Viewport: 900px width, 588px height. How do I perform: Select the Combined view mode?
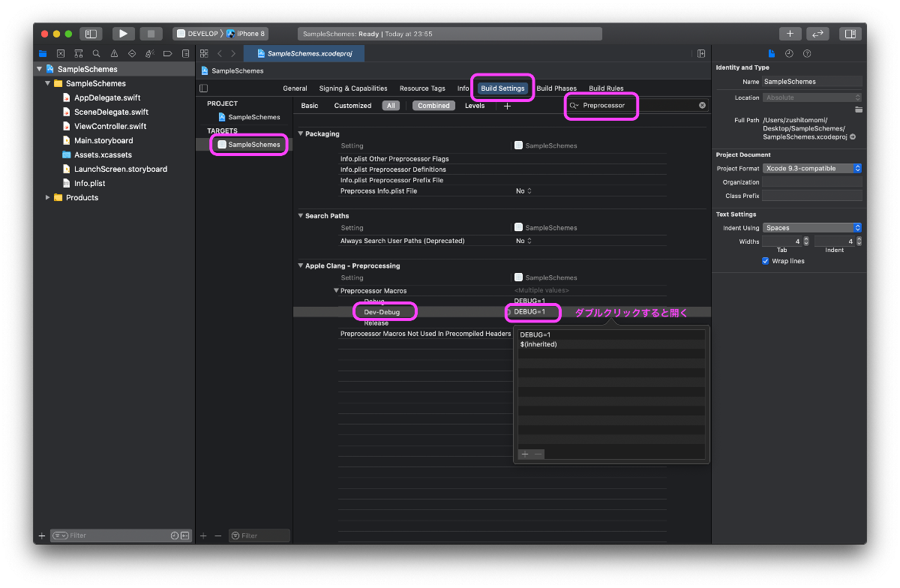[x=433, y=106]
